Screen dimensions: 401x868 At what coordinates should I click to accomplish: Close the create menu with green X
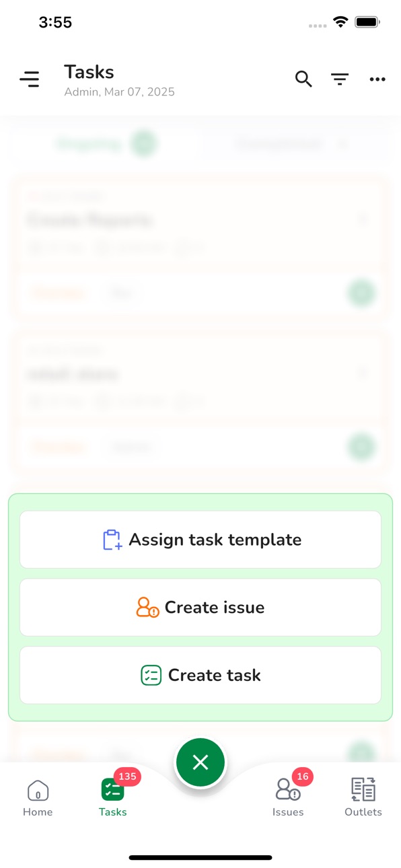pyautogui.click(x=200, y=762)
